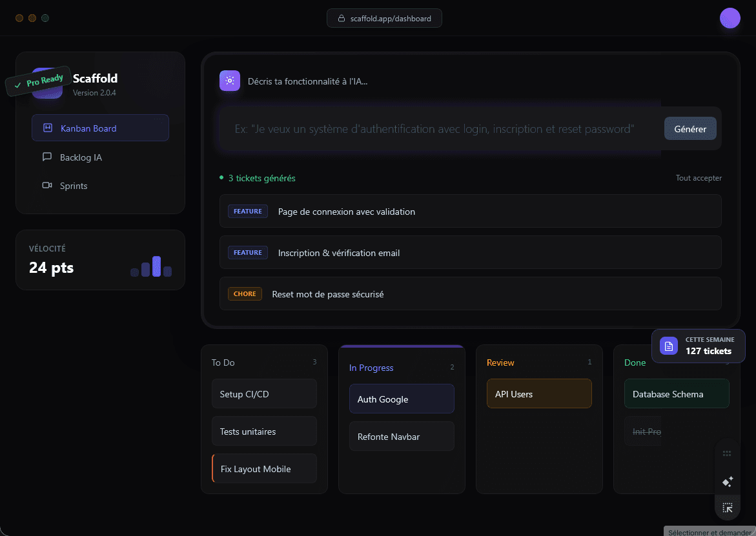This screenshot has height=536, width=756.
Task: Click the purple AI sparkle icon above the prompt
Action: coord(229,81)
